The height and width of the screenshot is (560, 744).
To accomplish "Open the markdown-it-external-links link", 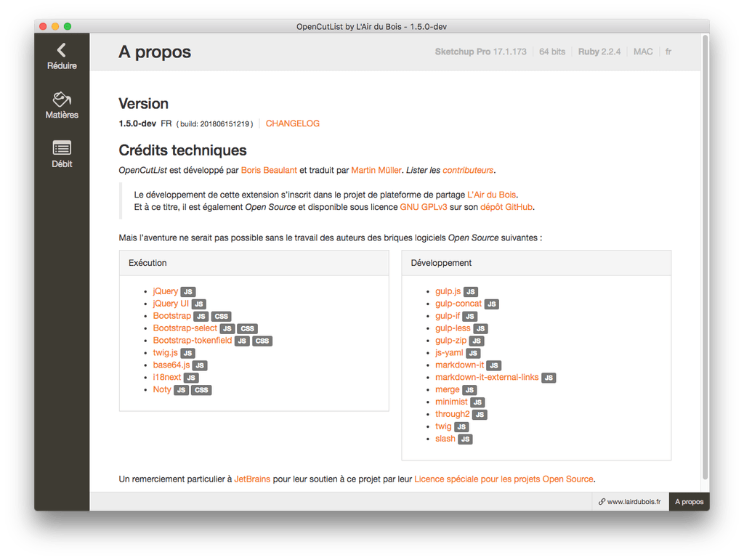I will (x=487, y=378).
